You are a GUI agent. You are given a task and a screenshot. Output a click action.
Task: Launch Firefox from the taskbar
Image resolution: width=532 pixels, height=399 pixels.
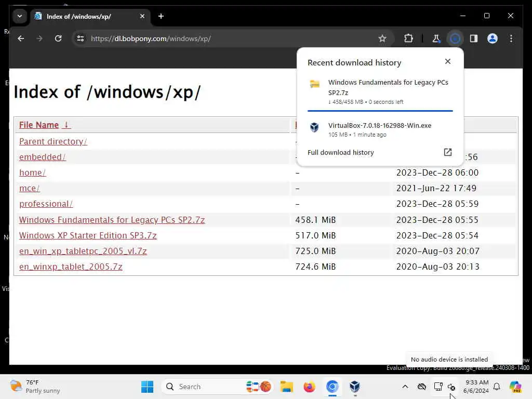coord(310,387)
